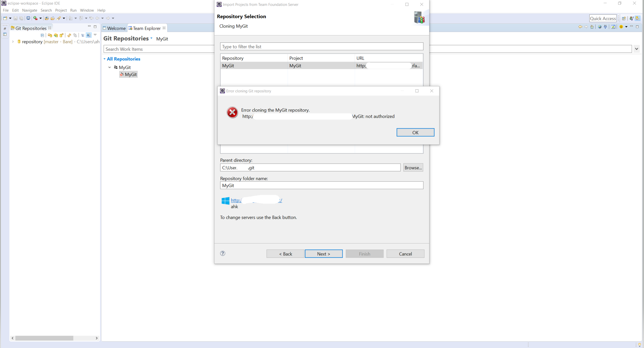
Task: Click the Open Type folder icon
Action: click(47, 18)
